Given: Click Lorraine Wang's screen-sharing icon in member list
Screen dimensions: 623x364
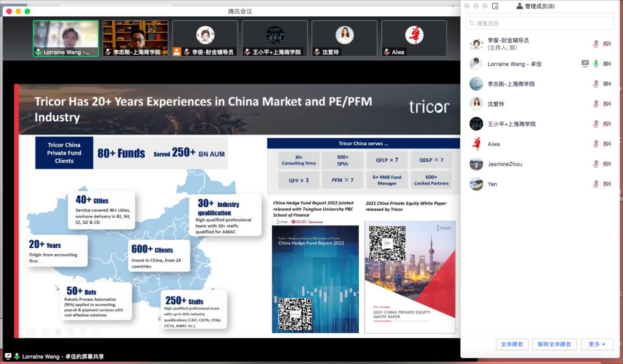Looking at the screenshot, I should [x=585, y=64].
